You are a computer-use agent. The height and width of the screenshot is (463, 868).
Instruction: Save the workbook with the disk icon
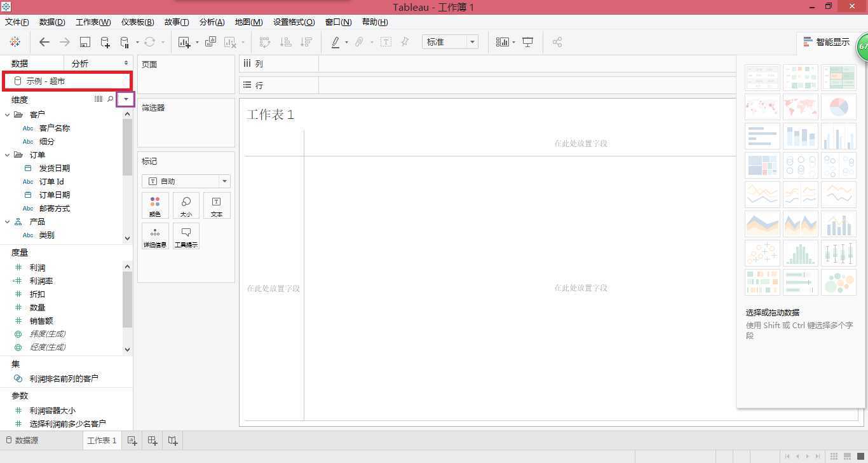coord(85,42)
